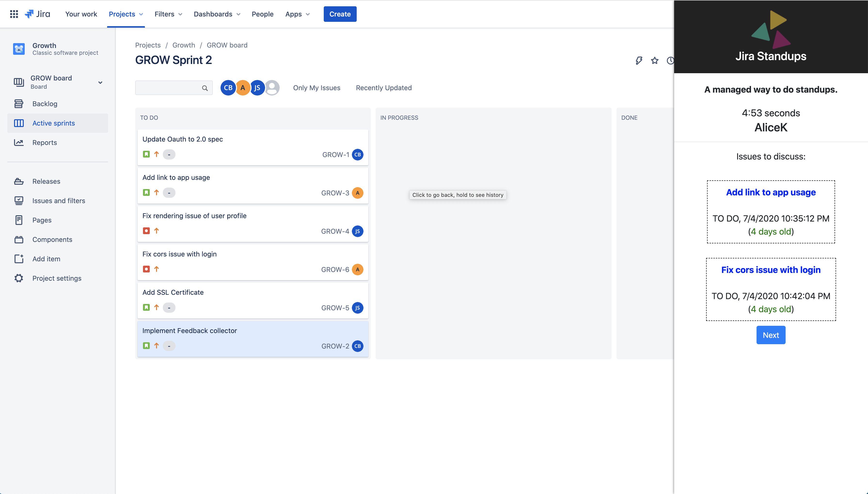Click the lightning bolt automation icon
The width and height of the screenshot is (868, 494).
[x=639, y=60]
